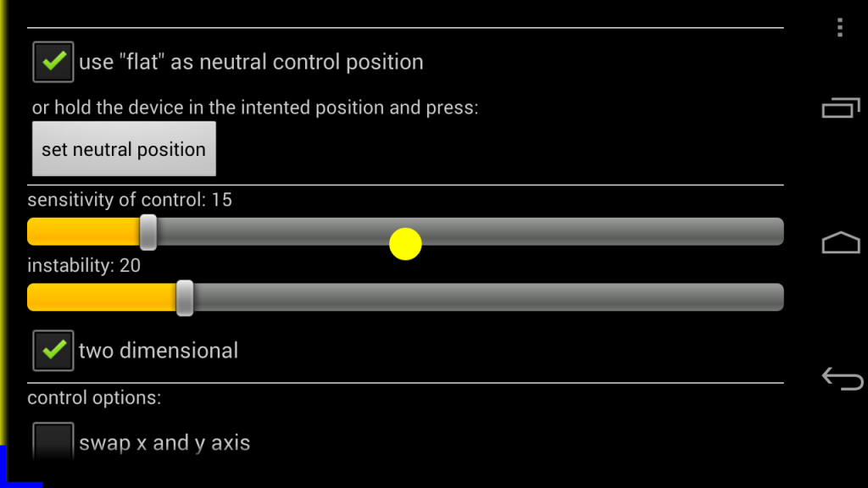Uncheck the two dimensional checkbox

[x=53, y=350]
